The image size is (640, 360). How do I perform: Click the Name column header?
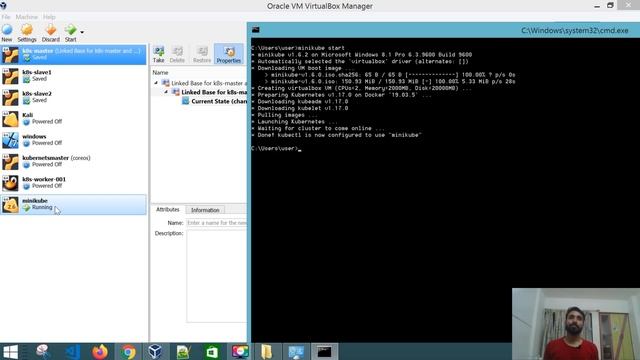pos(160,72)
